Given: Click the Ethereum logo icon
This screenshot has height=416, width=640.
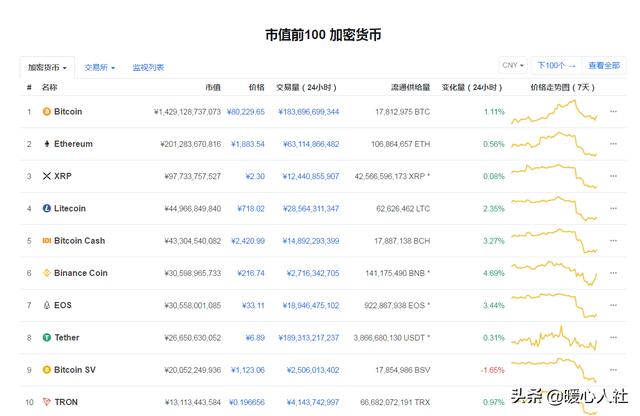Looking at the screenshot, I should [x=47, y=144].
